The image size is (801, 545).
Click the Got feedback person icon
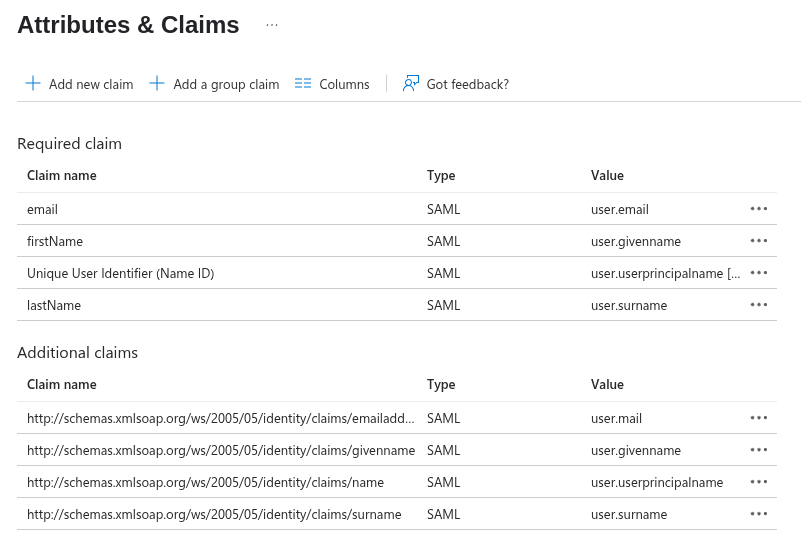coord(411,84)
